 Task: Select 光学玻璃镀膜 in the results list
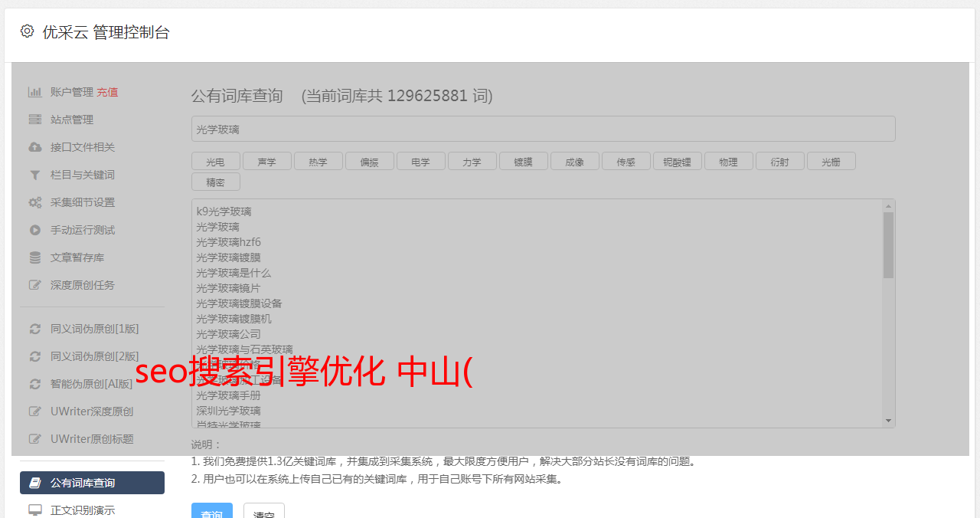(x=228, y=257)
